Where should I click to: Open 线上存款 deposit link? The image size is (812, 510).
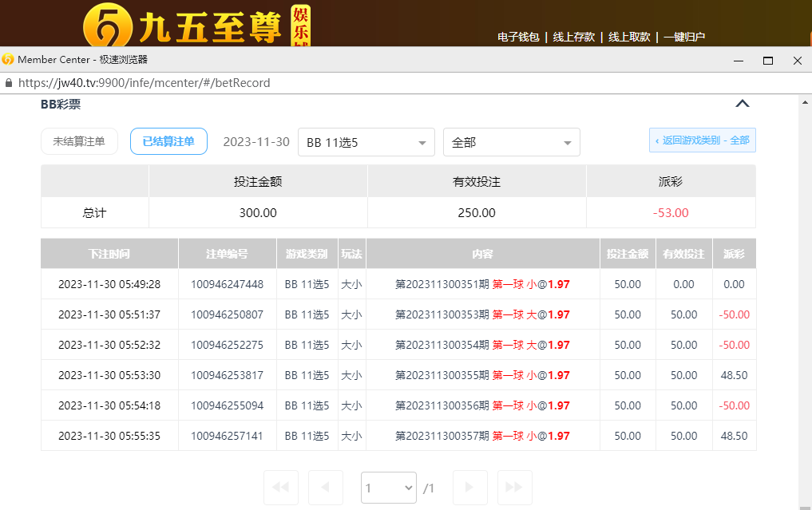click(x=574, y=37)
